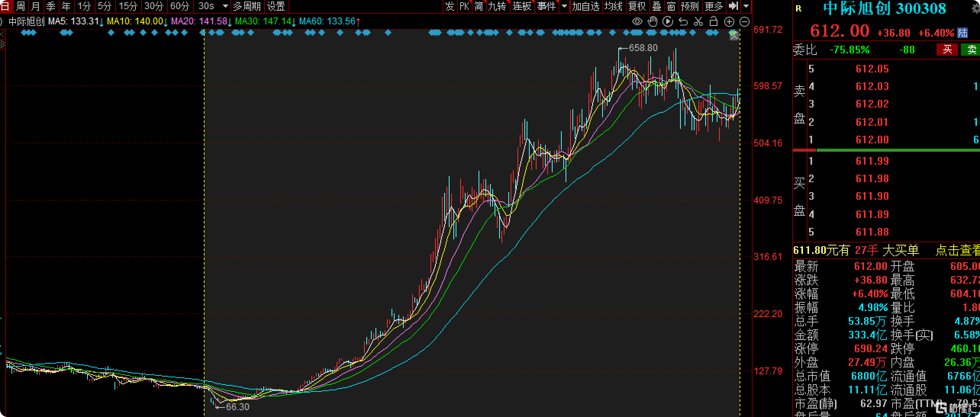Toggle the padlock lock icon
The height and width of the screenshot is (417, 980).
pos(714,22)
